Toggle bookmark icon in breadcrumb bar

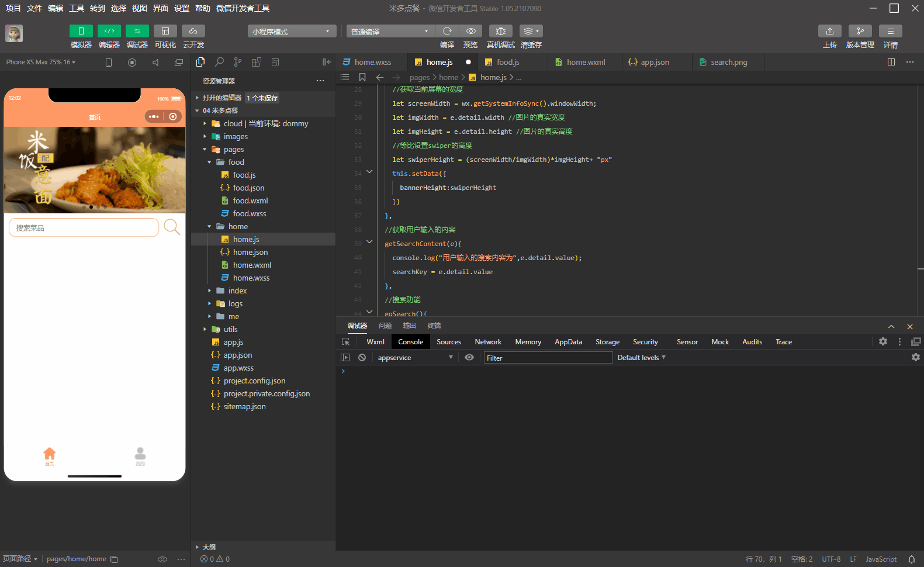point(362,77)
